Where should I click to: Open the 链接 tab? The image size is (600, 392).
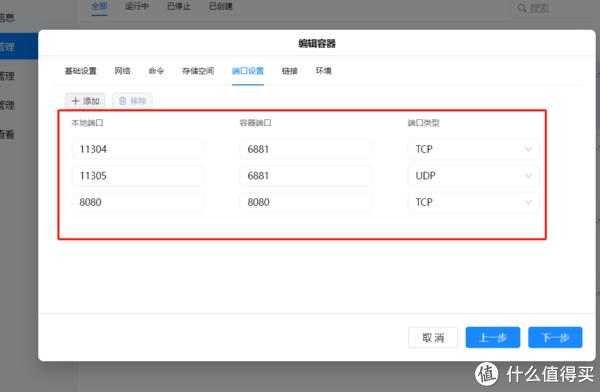(290, 71)
